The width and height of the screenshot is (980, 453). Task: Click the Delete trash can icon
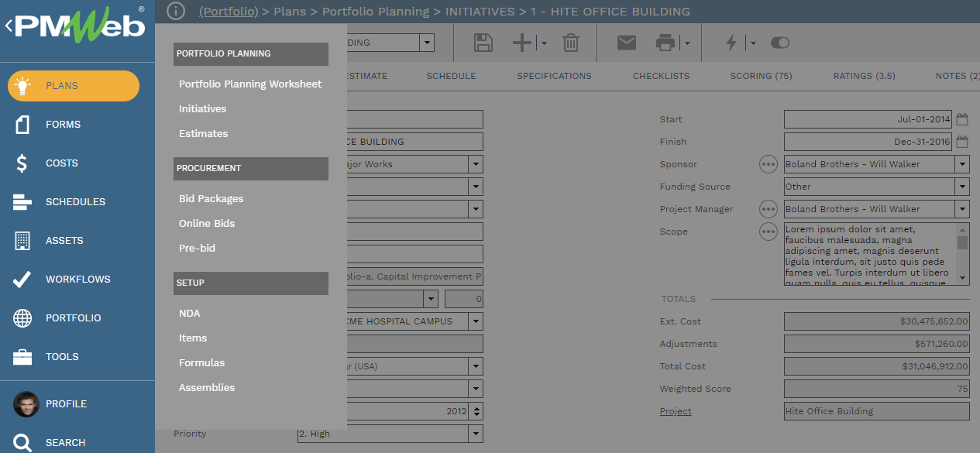(571, 43)
